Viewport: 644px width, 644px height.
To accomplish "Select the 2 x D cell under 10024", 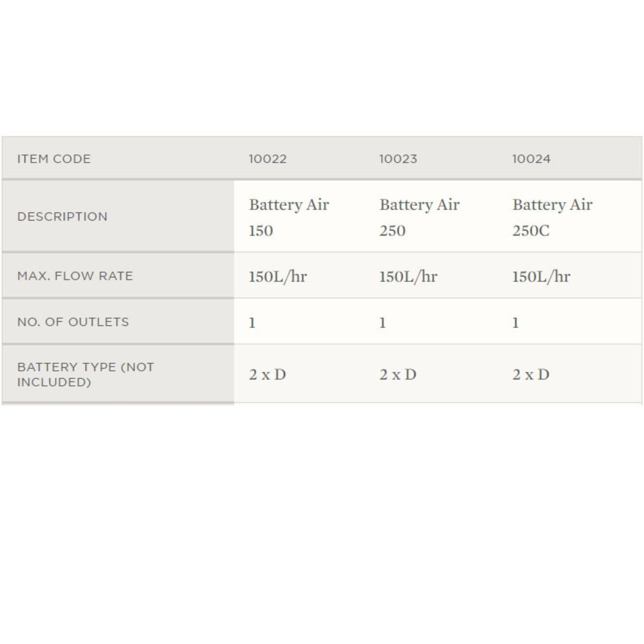I will 531,375.
